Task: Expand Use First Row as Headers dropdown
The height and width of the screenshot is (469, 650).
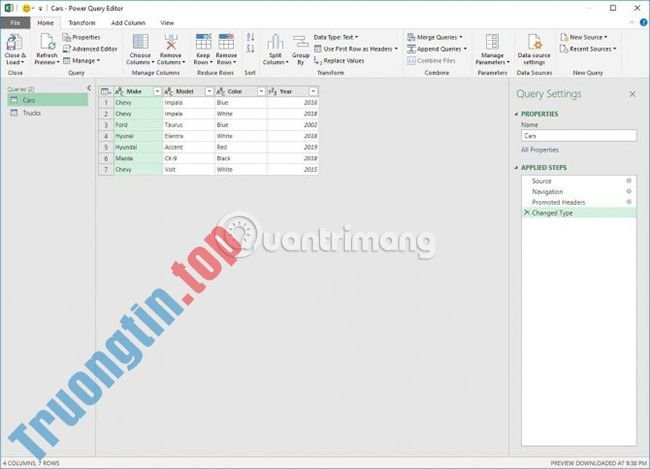Action: tap(396, 49)
